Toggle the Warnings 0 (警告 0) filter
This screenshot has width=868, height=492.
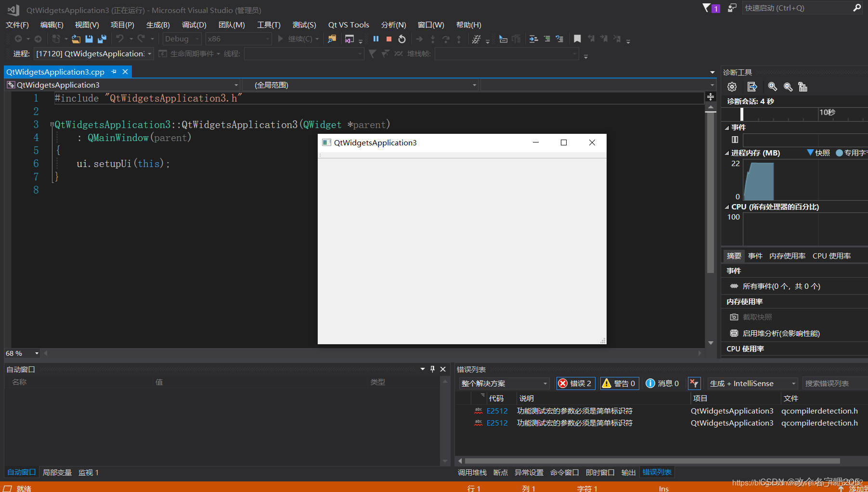619,383
